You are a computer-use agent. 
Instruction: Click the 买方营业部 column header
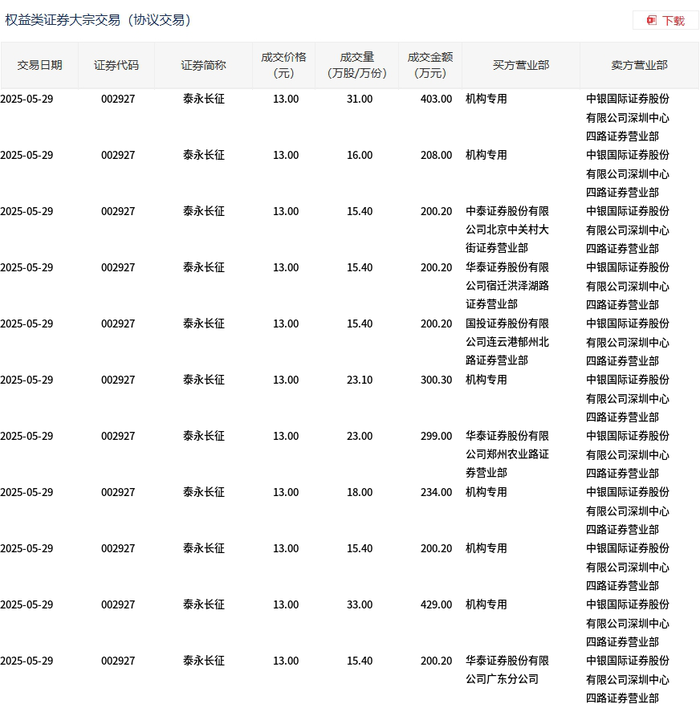coord(521,65)
